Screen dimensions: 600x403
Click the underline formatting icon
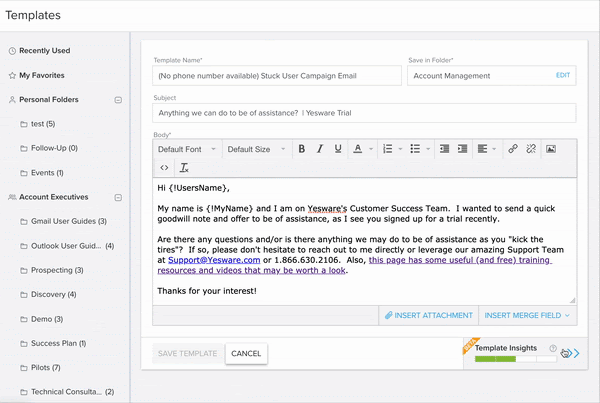338,149
